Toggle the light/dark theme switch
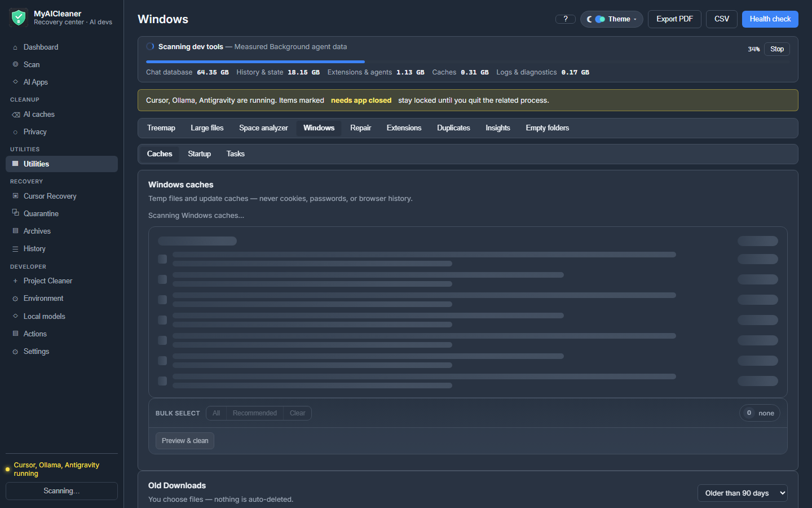The width and height of the screenshot is (812, 508). coord(600,19)
